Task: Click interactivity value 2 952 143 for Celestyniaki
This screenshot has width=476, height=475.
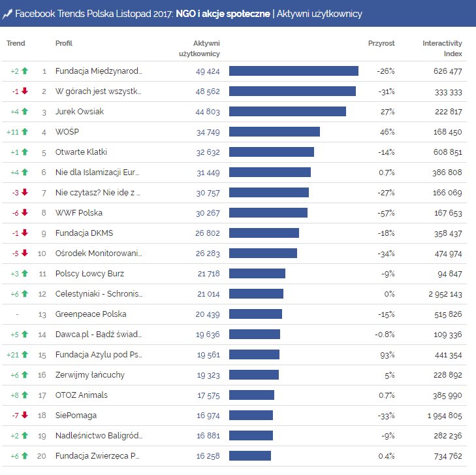Action: pyautogui.click(x=441, y=294)
